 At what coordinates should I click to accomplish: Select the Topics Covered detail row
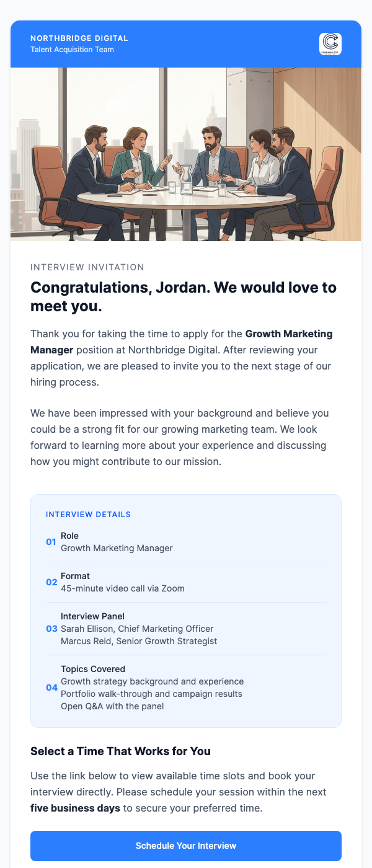point(186,687)
